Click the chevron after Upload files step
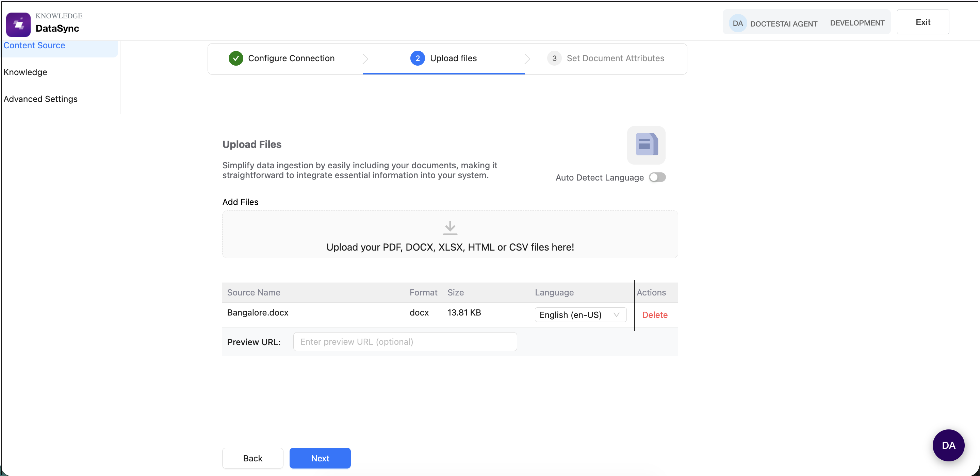 [x=527, y=58]
